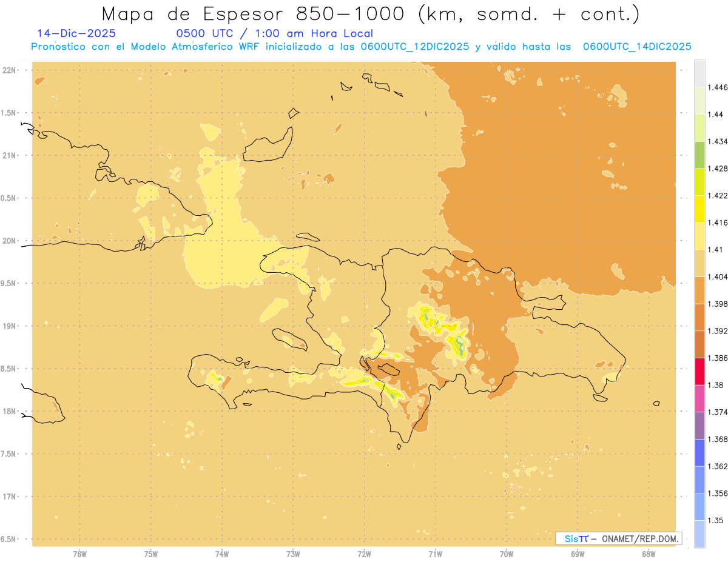
Task: Click the red color bar segment above 1.38
Action: click(x=699, y=372)
